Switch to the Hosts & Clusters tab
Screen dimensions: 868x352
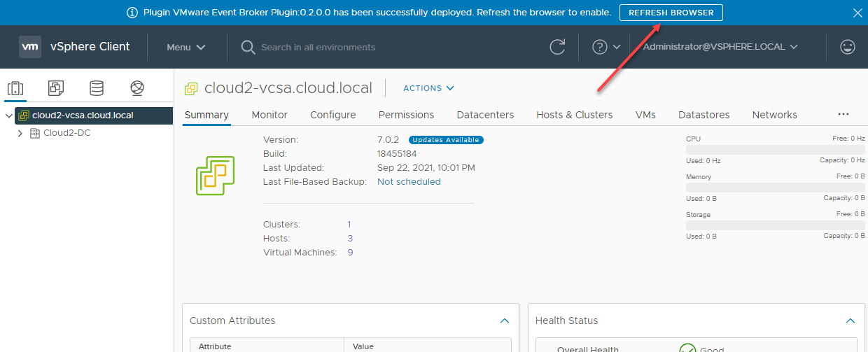click(x=575, y=115)
